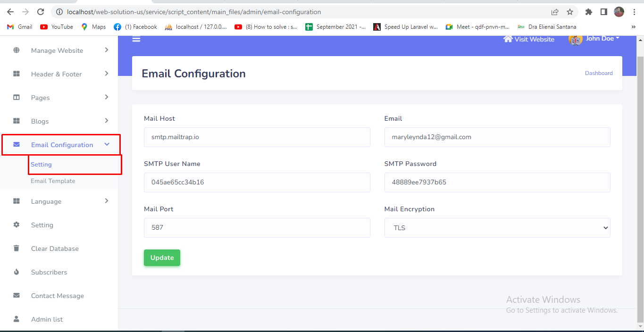Image resolution: width=644 pixels, height=332 pixels.
Task: Click into the Mail Host field
Action: coord(257,137)
